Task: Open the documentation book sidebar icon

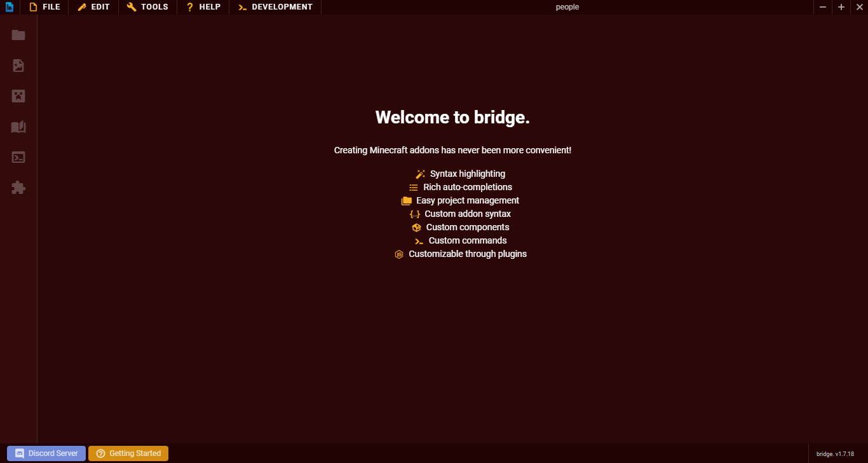Action: [18, 127]
